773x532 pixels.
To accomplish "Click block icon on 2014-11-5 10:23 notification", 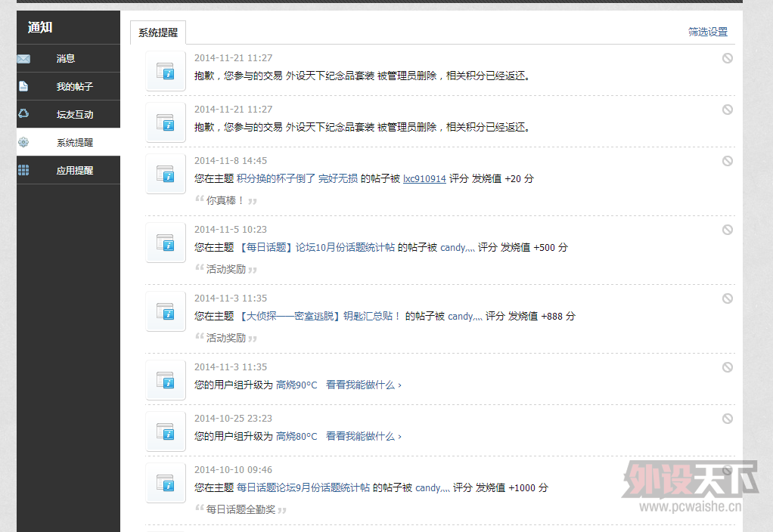I will 727,230.
